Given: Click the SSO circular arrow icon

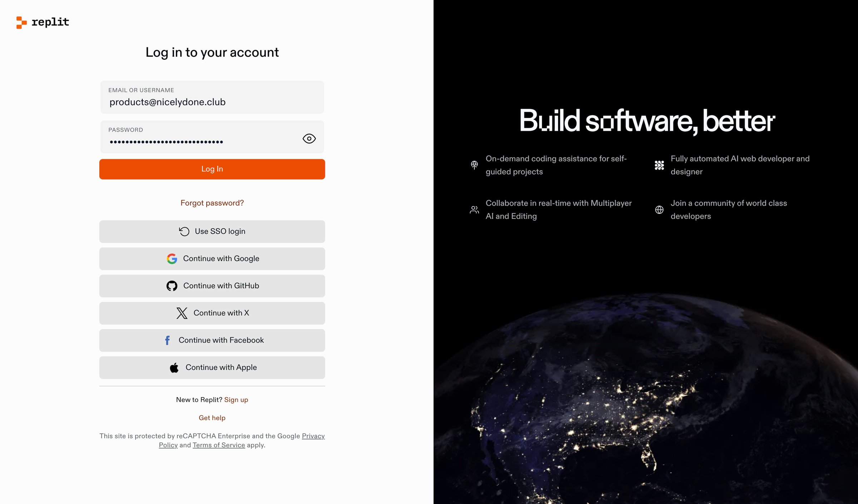Looking at the screenshot, I should point(184,231).
